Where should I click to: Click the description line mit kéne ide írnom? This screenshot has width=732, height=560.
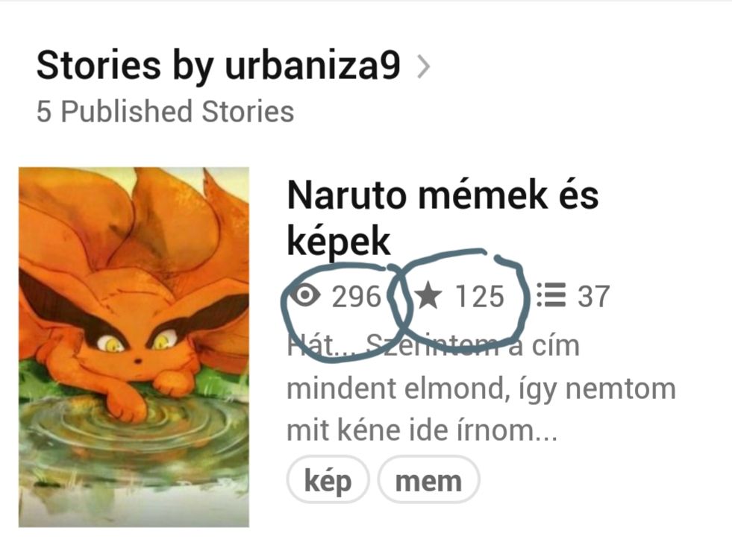(x=422, y=430)
